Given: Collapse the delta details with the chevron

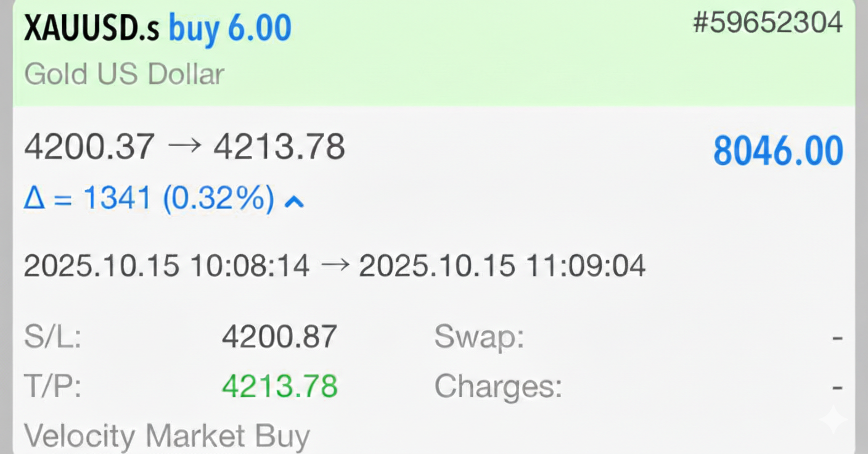Looking at the screenshot, I should [x=294, y=200].
